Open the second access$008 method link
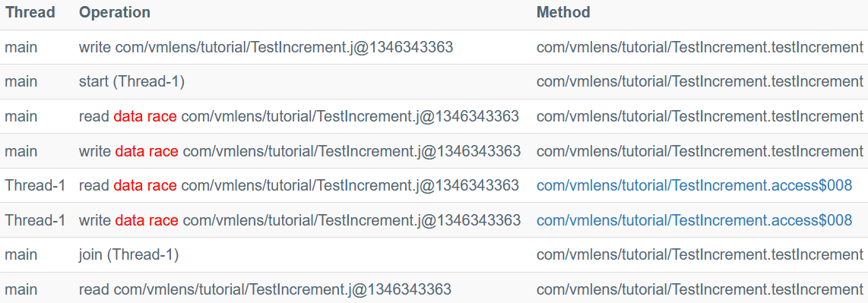 694,221
